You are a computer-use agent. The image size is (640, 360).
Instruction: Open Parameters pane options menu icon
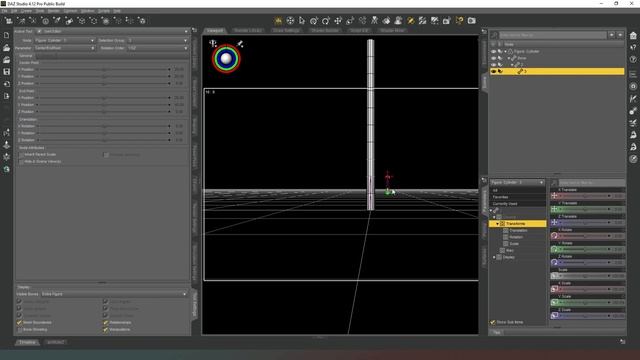coord(484,180)
